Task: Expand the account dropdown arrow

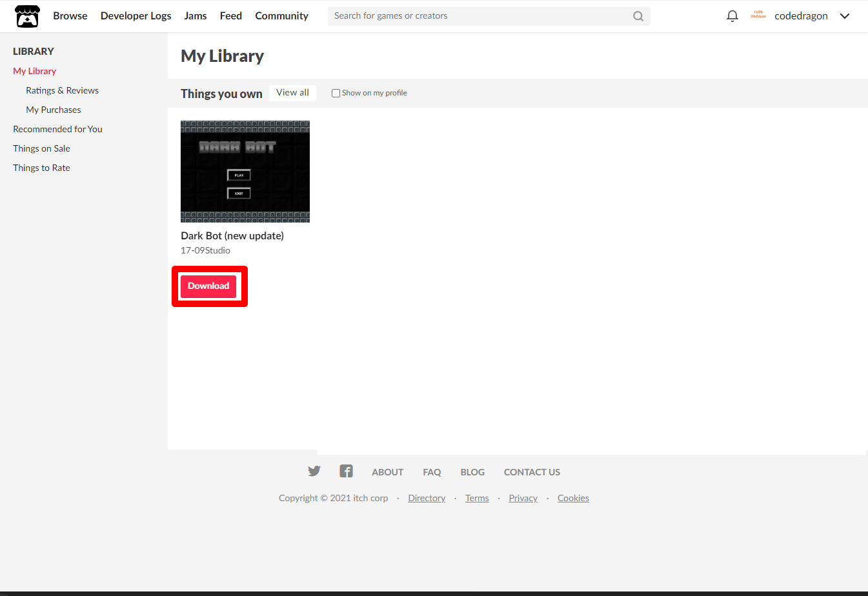Action: click(x=845, y=16)
